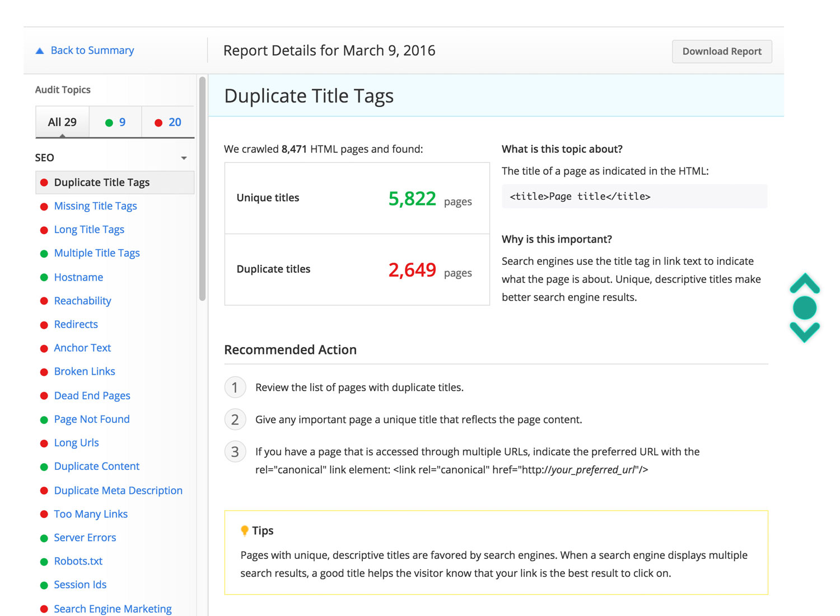Click the 5,822 unique titles count
This screenshot has width=840, height=616.
pyautogui.click(x=412, y=198)
